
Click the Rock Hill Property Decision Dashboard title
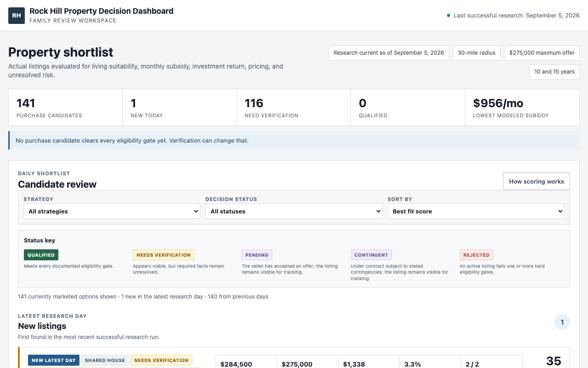click(x=102, y=11)
